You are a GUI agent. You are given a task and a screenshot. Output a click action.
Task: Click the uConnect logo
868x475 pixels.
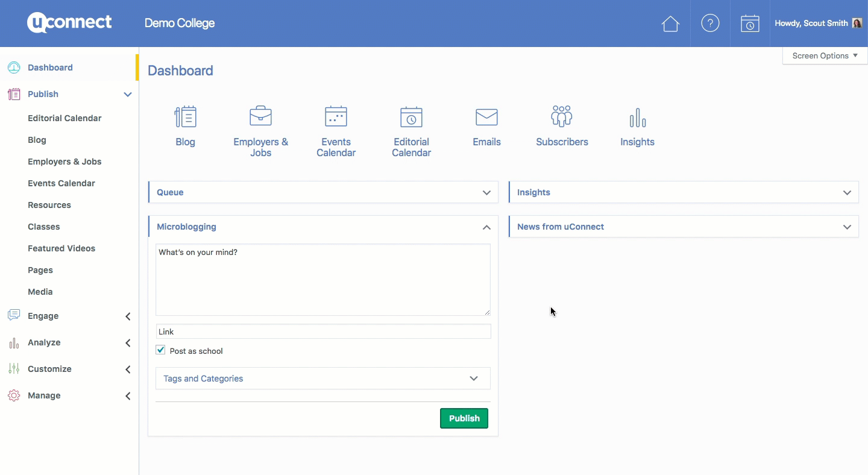pyautogui.click(x=69, y=23)
